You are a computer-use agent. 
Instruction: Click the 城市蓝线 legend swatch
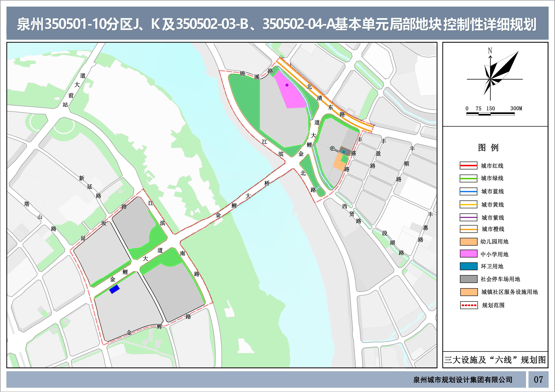[x=468, y=191]
